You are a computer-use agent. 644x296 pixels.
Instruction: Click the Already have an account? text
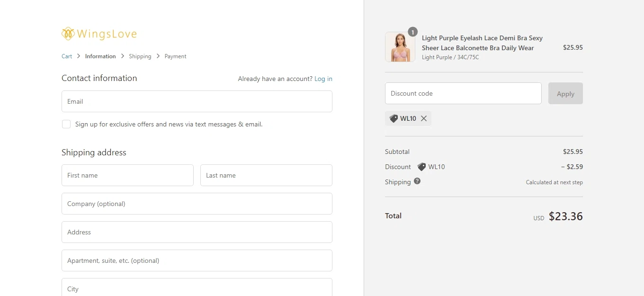(x=275, y=79)
